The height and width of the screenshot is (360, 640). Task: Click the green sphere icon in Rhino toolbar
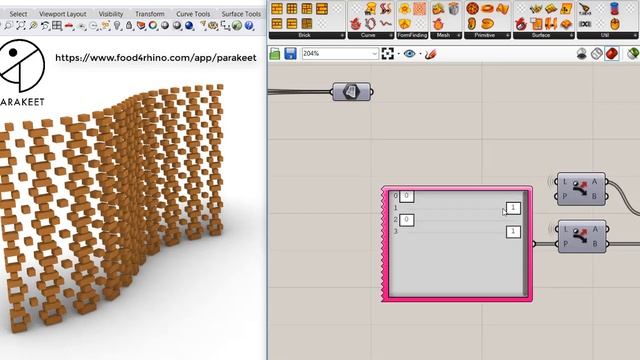pos(237,26)
